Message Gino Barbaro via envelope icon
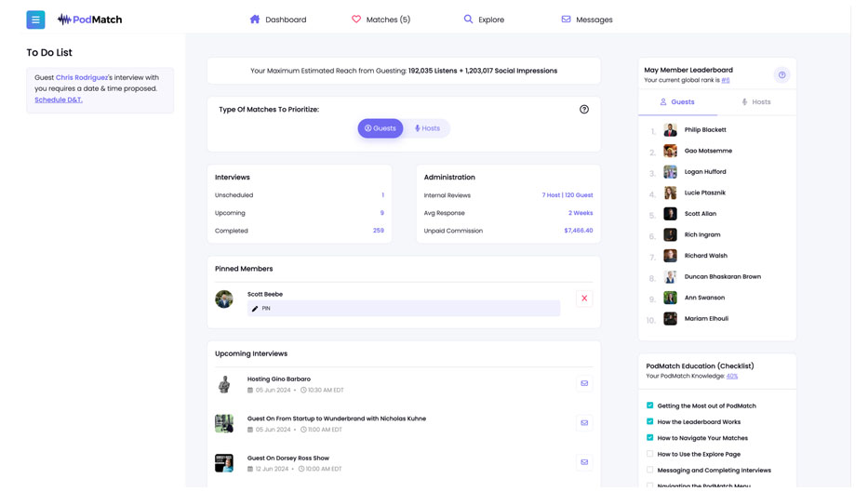 coord(584,383)
